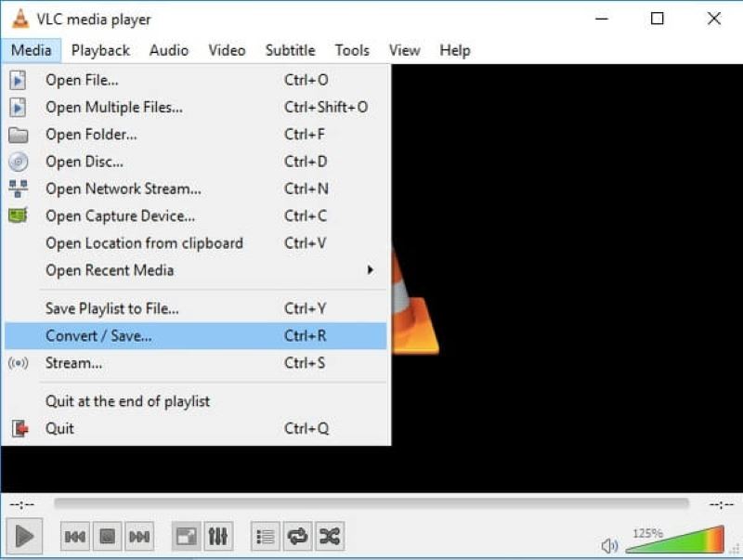
Task: Open the Subtitle menu
Action: [x=289, y=50]
